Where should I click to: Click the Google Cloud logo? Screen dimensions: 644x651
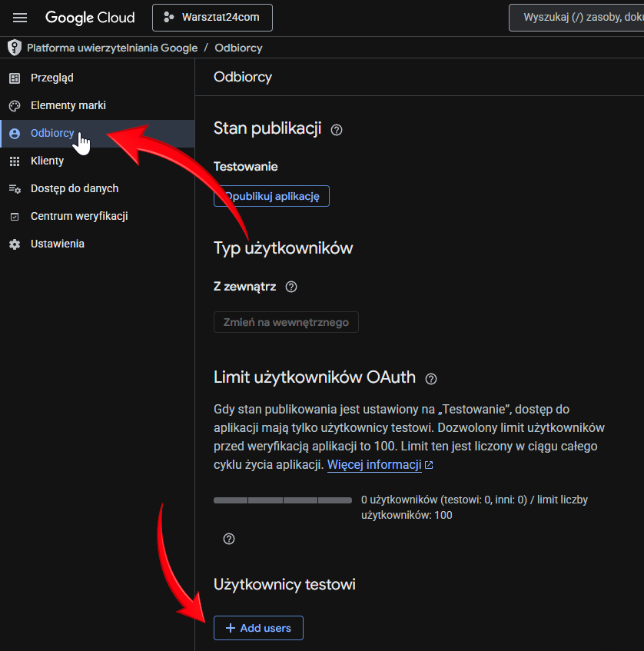pos(90,18)
